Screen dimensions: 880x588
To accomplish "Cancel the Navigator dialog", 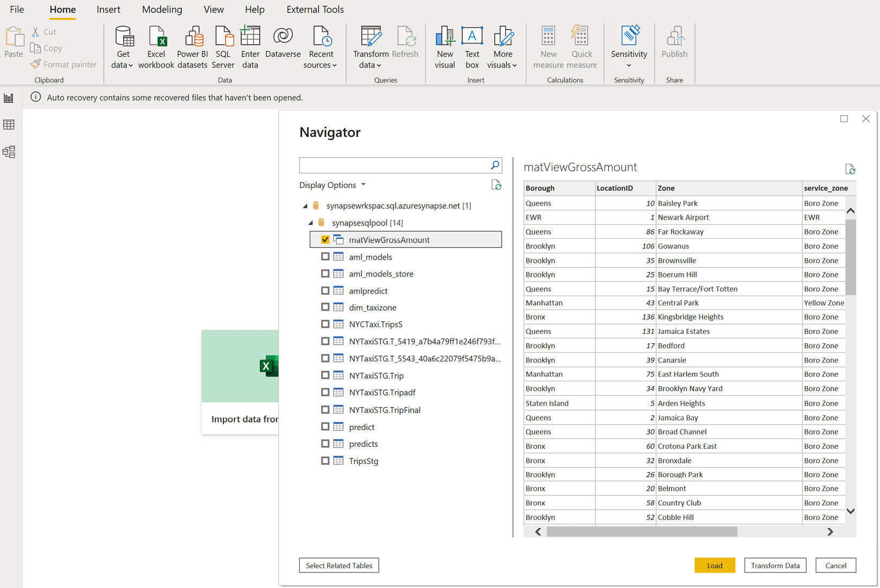I will pyautogui.click(x=836, y=566).
